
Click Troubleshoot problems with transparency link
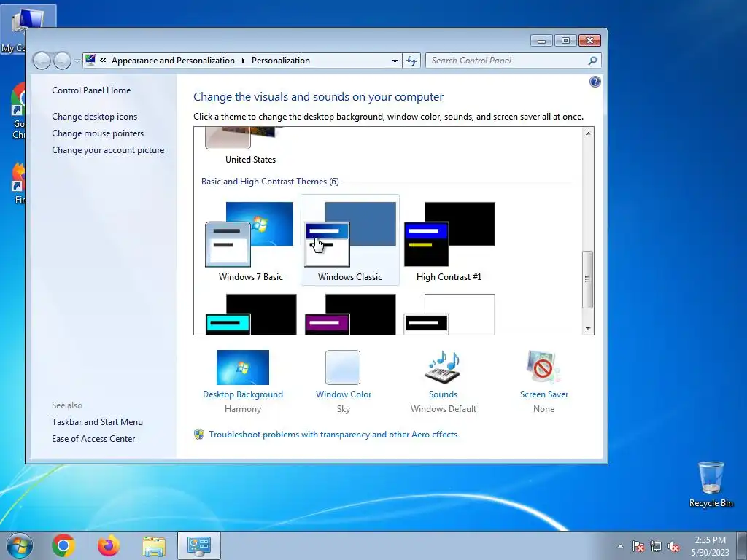(x=333, y=435)
